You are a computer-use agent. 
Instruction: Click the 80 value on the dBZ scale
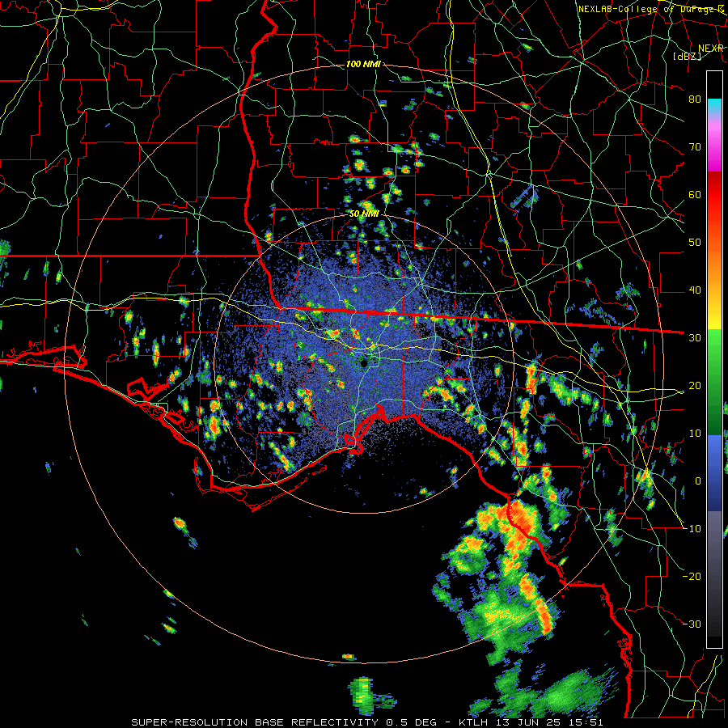[695, 99]
